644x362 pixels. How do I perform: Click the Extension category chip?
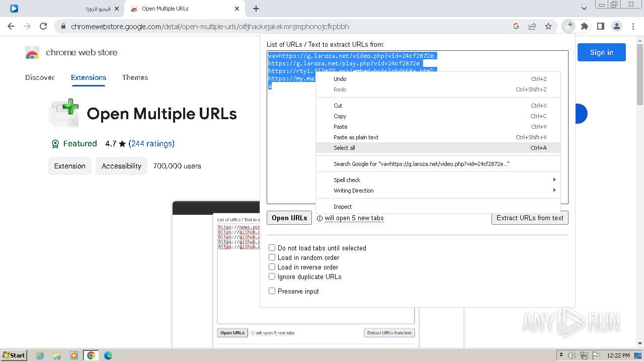(70, 166)
